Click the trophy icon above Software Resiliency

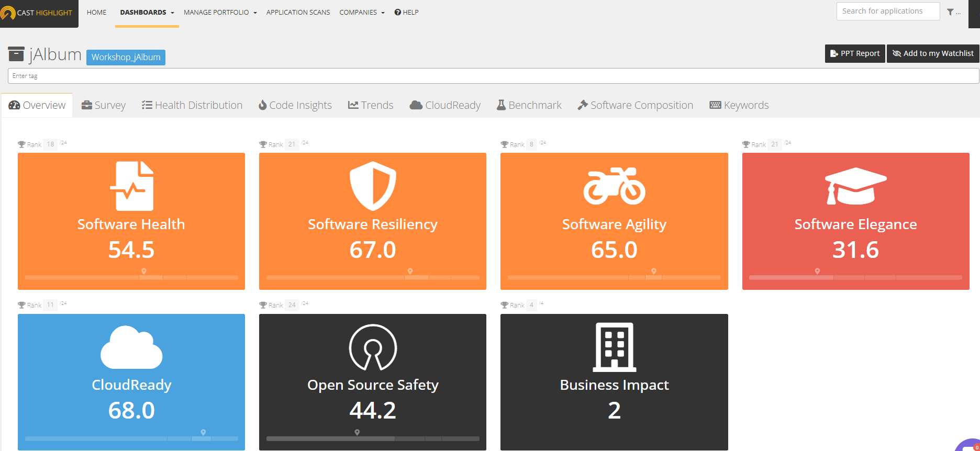coord(263,144)
